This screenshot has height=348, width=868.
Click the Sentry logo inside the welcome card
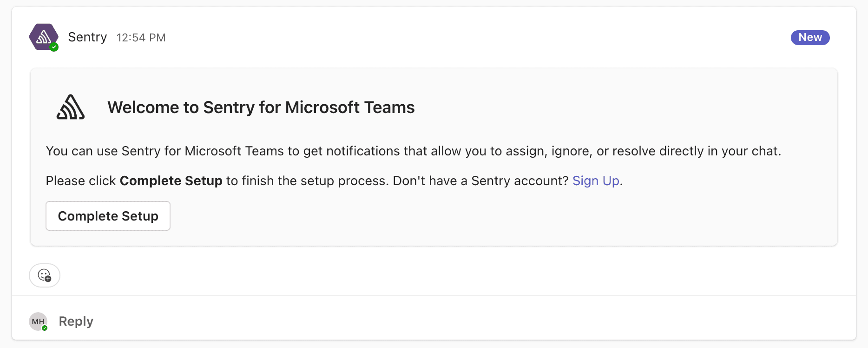(x=71, y=106)
